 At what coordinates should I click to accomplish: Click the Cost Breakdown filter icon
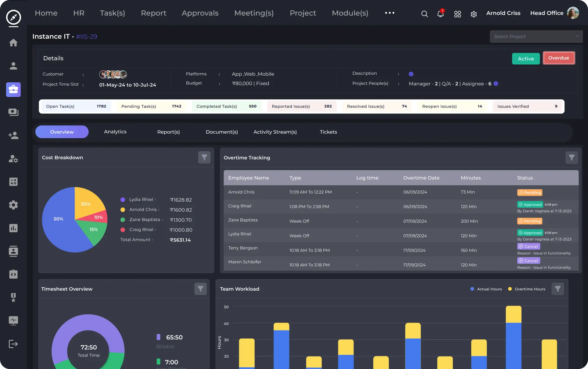click(204, 157)
